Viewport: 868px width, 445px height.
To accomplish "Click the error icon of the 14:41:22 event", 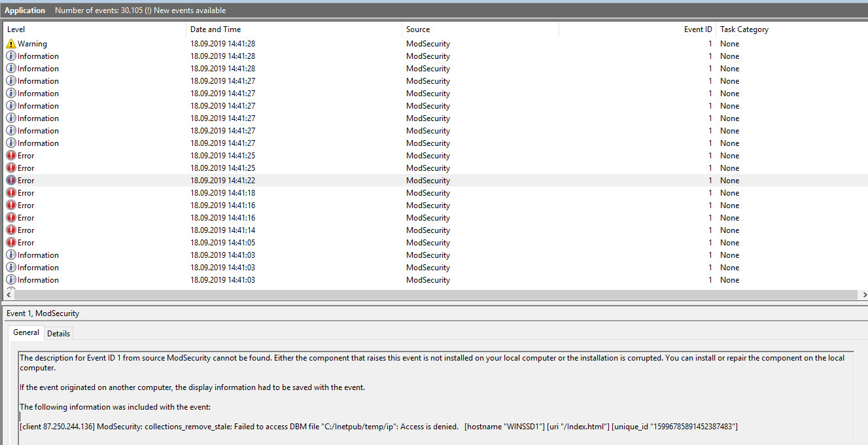I will (x=11, y=181).
